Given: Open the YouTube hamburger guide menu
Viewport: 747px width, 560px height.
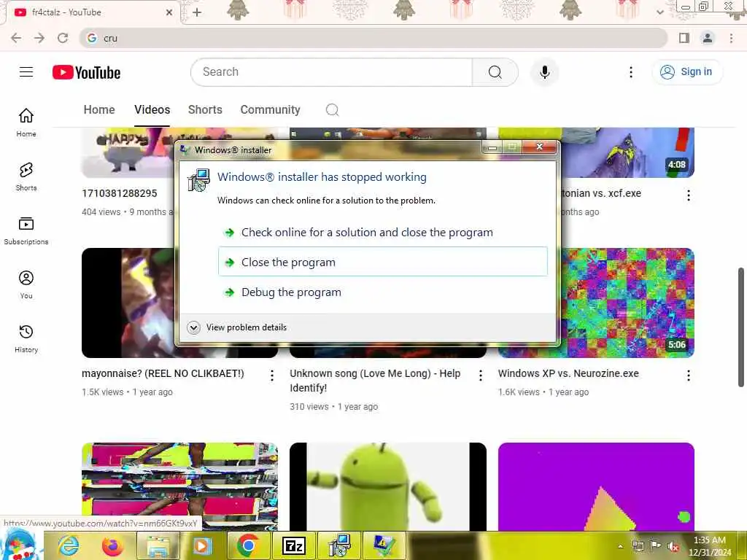Looking at the screenshot, I should pos(26,72).
